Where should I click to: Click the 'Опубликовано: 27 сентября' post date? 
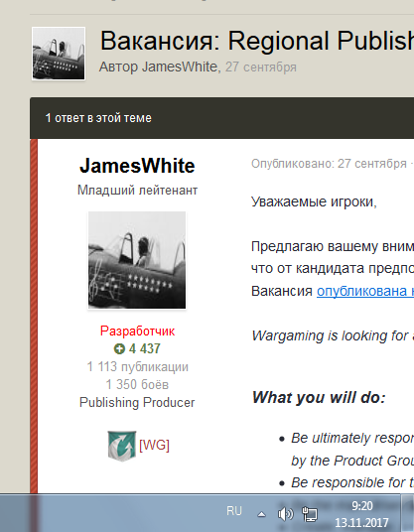[x=329, y=164]
